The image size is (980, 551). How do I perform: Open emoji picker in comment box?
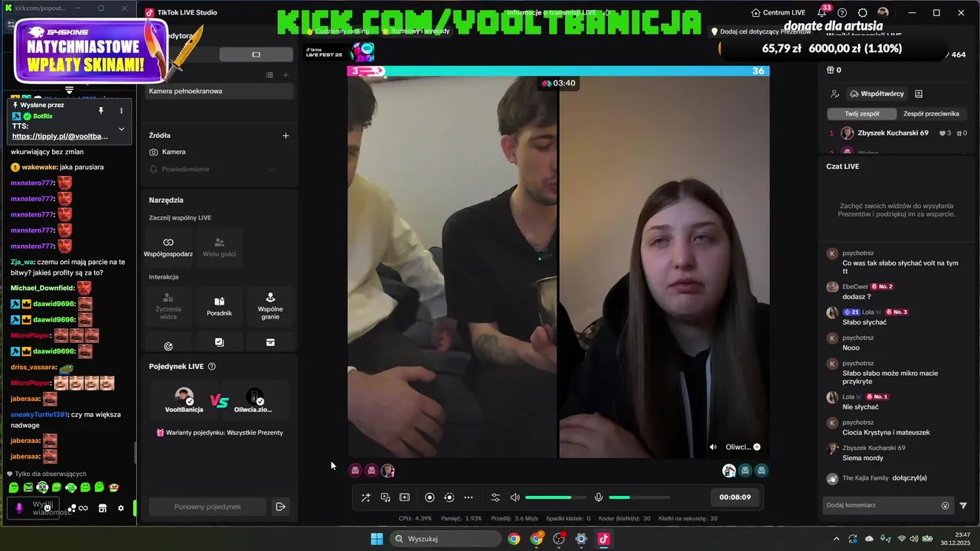[x=945, y=505]
